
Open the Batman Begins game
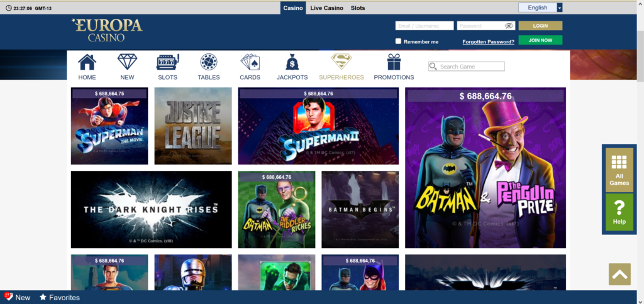point(360,210)
